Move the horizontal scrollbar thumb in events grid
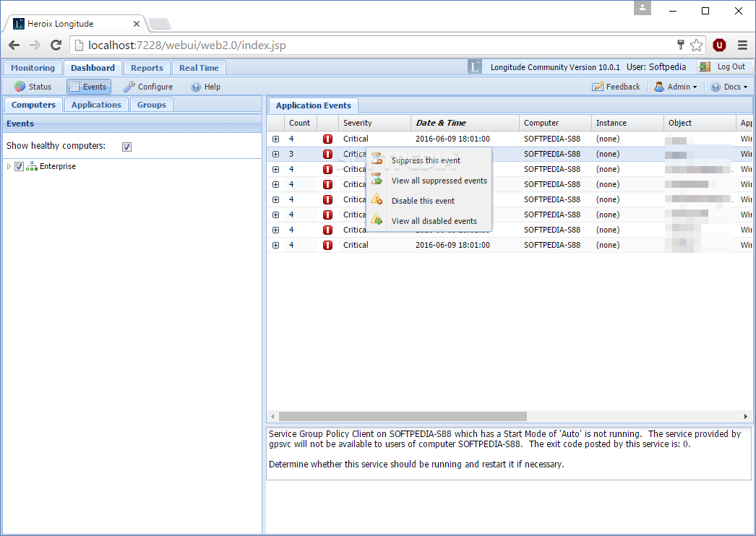This screenshot has height=536, width=756. pos(403,416)
